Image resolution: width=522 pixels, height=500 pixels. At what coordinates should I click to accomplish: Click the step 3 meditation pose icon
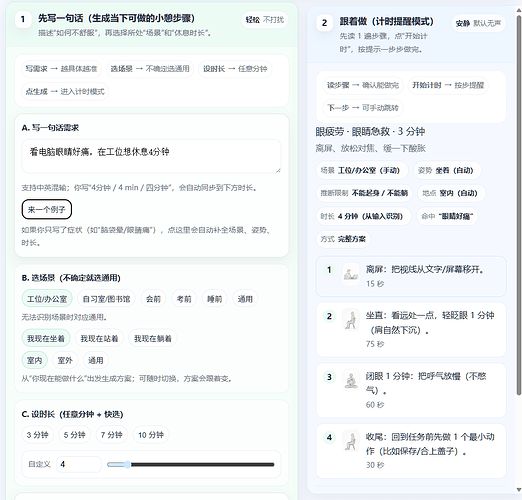pyautogui.click(x=351, y=380)
